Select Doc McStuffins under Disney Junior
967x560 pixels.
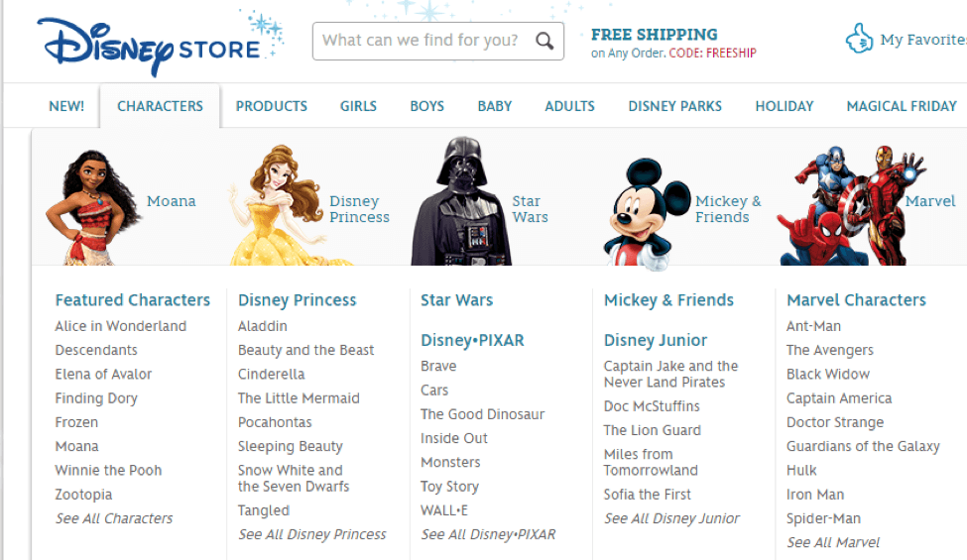click(652, 406)
